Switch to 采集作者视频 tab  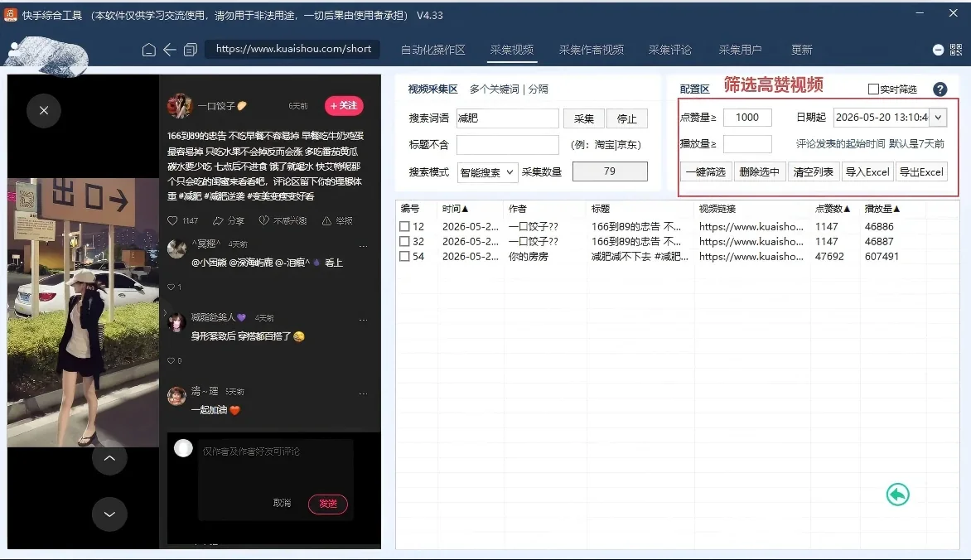(x=591, y=50)
